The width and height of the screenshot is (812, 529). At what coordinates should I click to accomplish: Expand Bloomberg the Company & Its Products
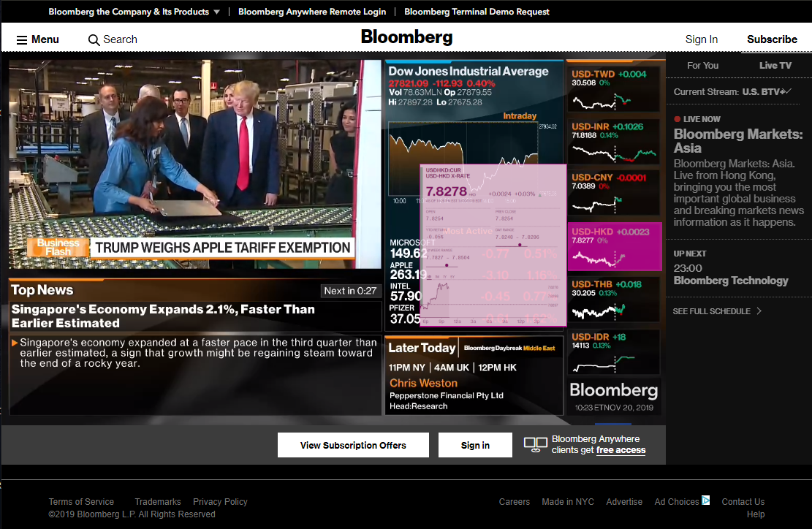coord(134,12)
